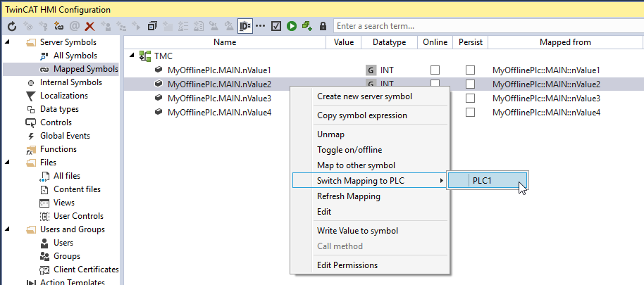Select Unmap in the context menu
The width and height of the screenshot is (644, 285).
click(330, 134)
